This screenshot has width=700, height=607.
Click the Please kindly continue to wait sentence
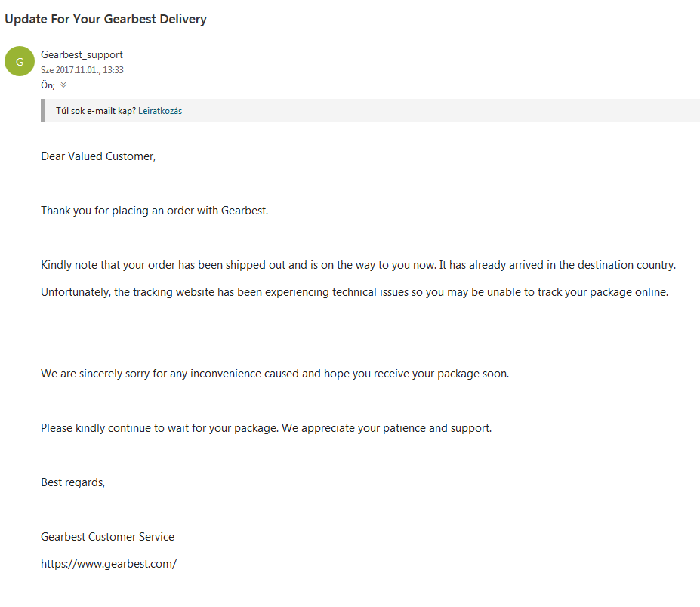click(x=266, y=428)
